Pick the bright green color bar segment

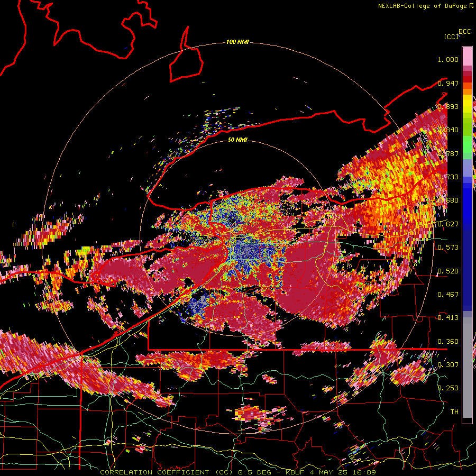(467, 144)
